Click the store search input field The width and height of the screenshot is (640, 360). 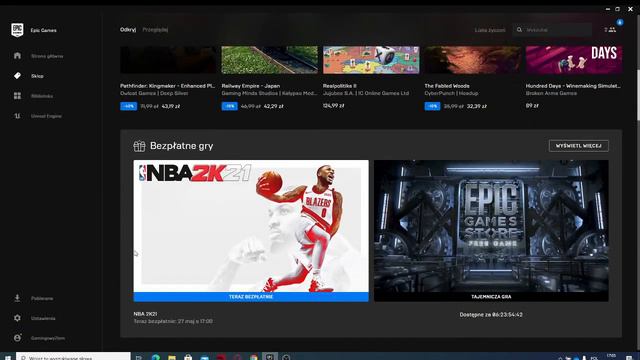click(x=552, y=30)
